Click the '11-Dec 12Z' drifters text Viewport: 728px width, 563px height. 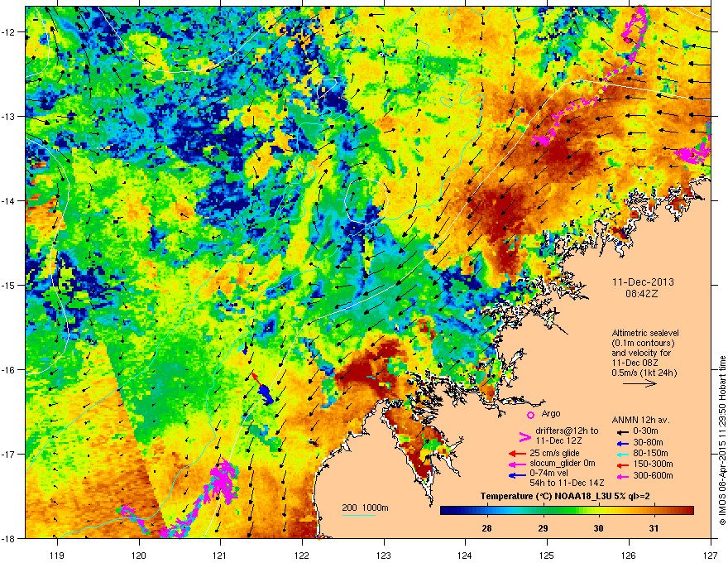[x=558, y=440]
